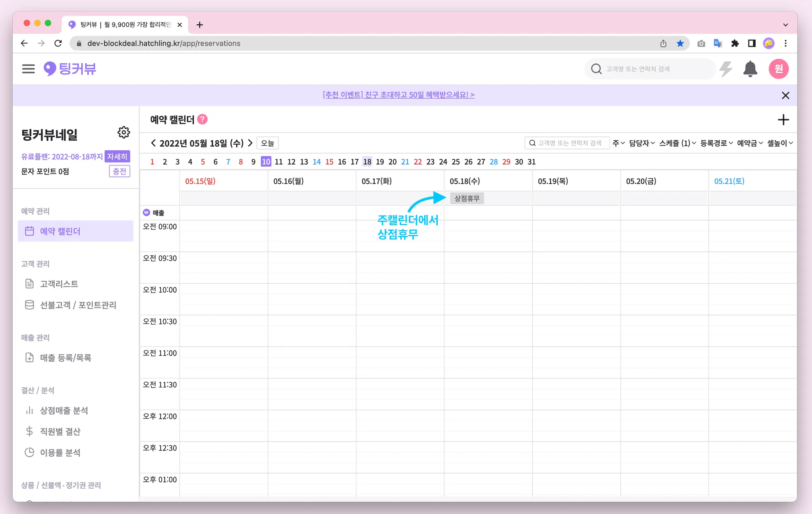
Task: Click the lightning bolt quick action icon
Action: coord(726,69)
